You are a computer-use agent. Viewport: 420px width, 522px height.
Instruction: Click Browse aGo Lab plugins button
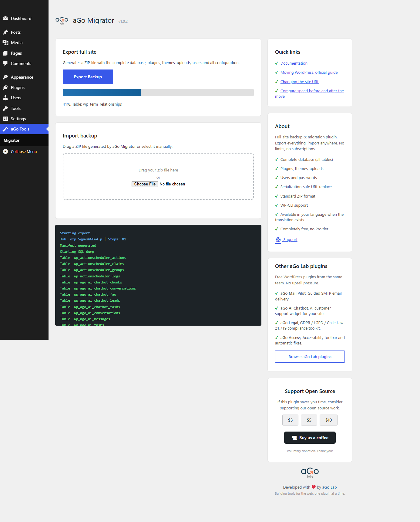310,357
